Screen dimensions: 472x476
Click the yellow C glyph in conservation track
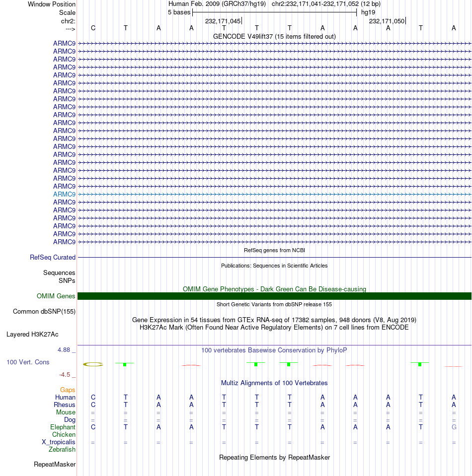click(93, 364)
